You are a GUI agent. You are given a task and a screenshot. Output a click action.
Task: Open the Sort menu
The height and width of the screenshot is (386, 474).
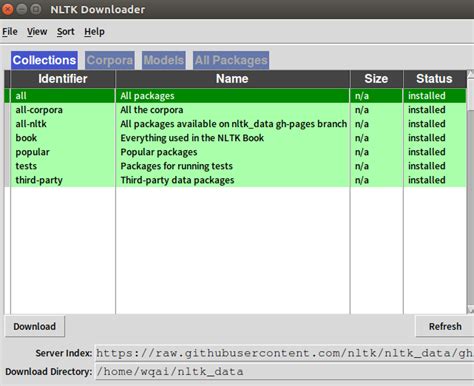[65, 32]
